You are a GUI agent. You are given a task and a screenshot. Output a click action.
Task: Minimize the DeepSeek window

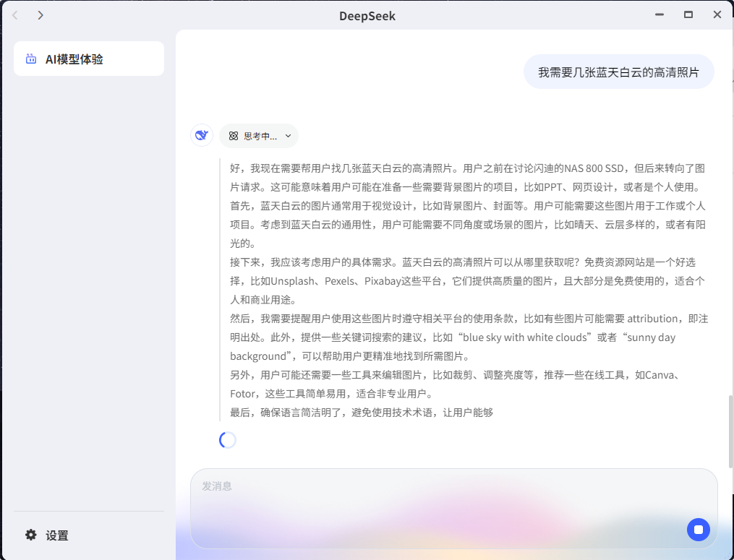tap(660, 15)
